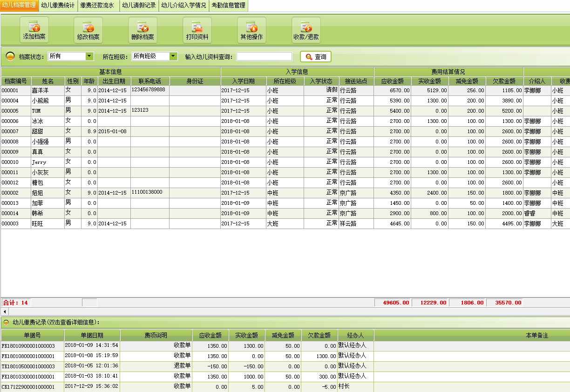This screenshot has width=570, height=392.
Task: Open the 缴费还款流水 tab
Action: point(97,6)
